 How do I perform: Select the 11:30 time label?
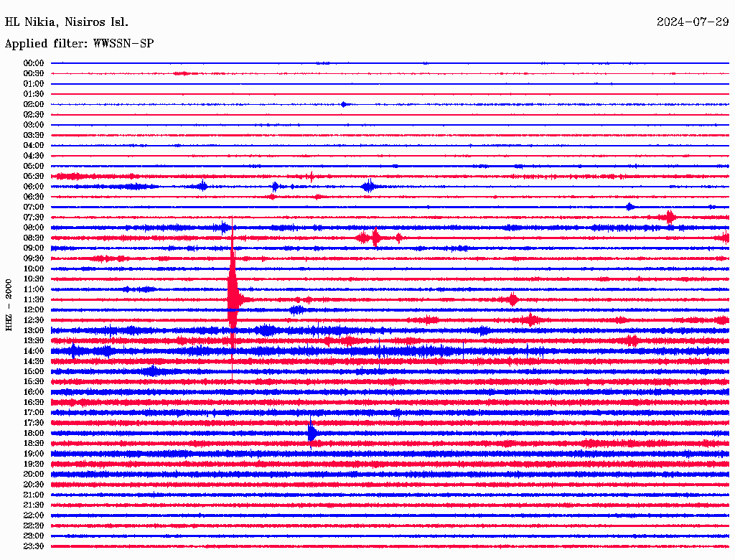click(34, 299)
